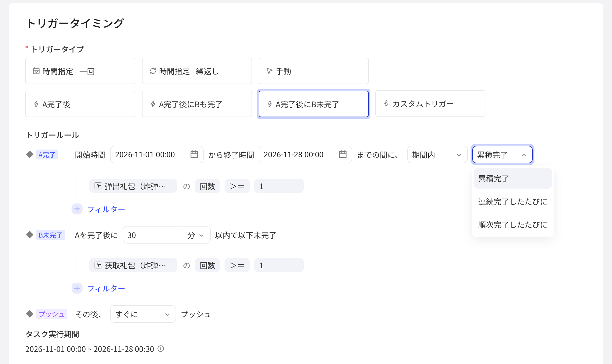Click the cursor icon on 手動 option
The height and width of the screenshot is (364, 612).
click(269, 71)
